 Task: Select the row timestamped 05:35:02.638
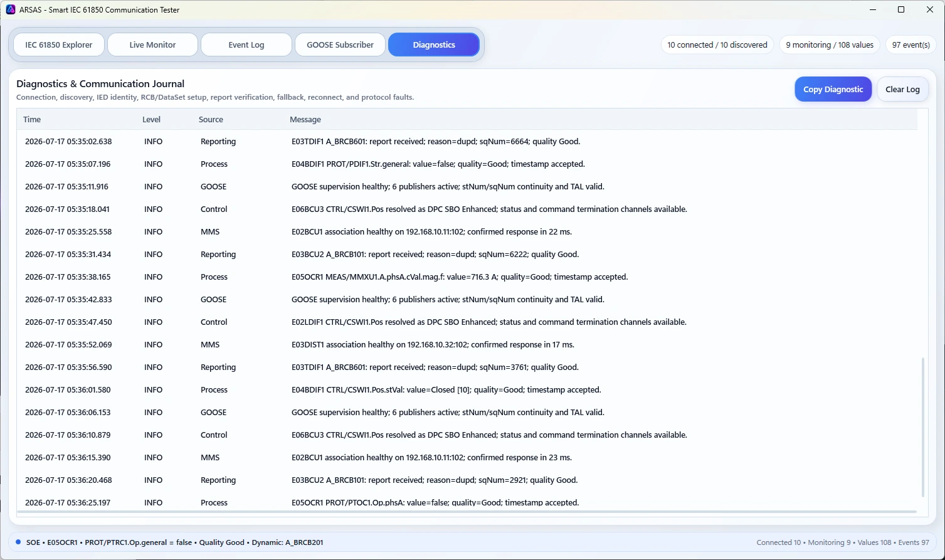click(x=467, y=142)
